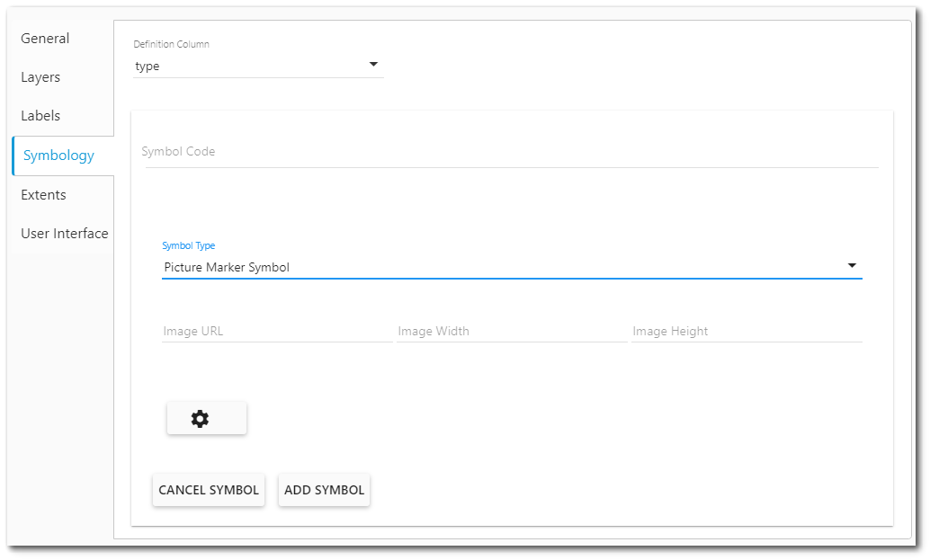Click the Symbol Type field label
930x560 pixels.
[188, 245]
